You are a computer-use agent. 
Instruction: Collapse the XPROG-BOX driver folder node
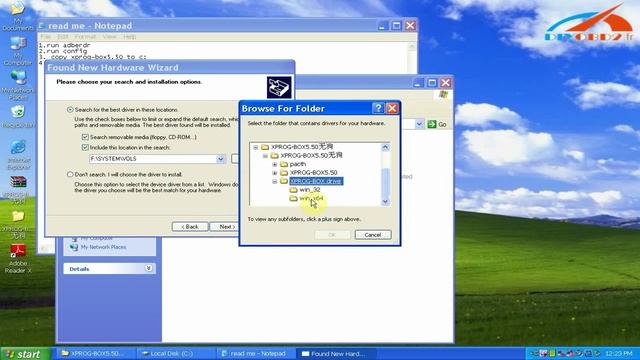pyautogui.click(x=275, y=181)
